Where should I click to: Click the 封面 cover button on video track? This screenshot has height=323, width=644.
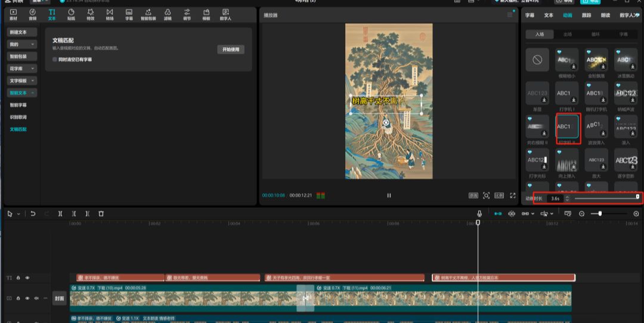coord(60,299)
